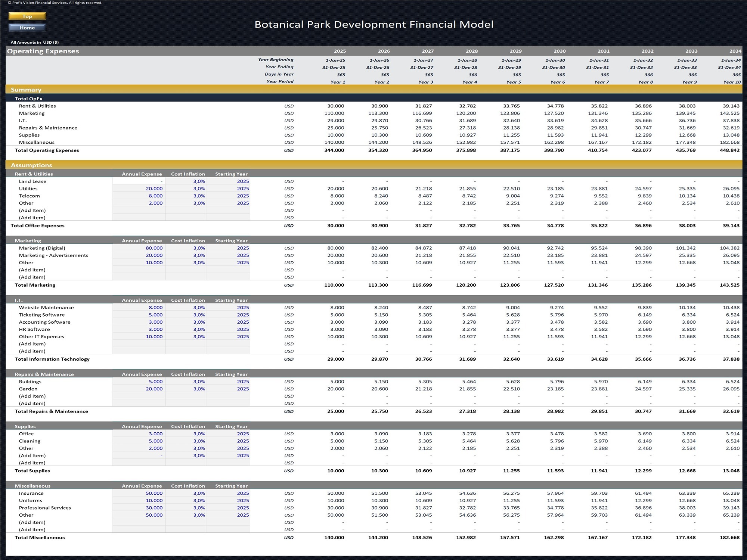
Task: Click the Total Supplies label
Action: point(32,471)
